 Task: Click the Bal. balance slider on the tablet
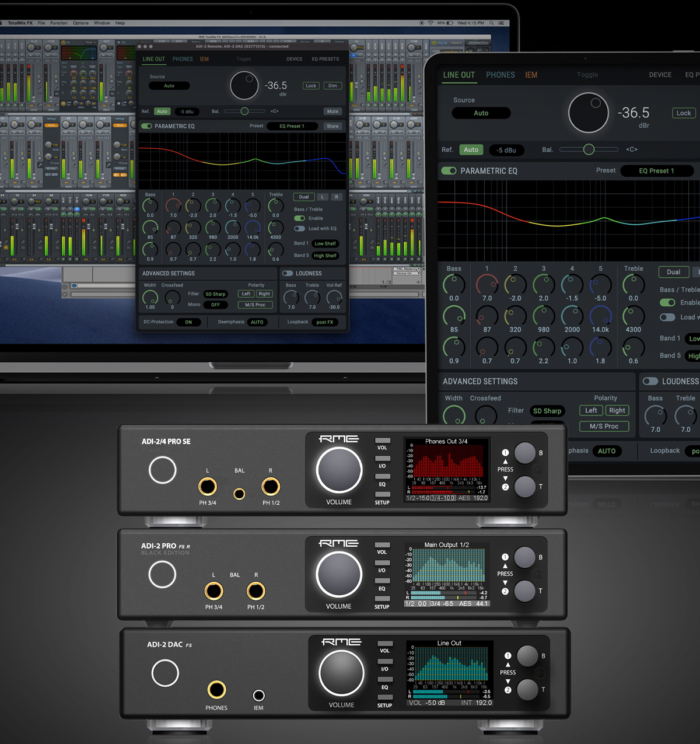589,149
